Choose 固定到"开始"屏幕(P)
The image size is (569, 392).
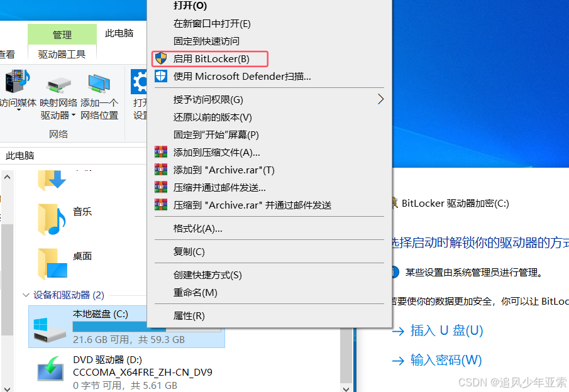[x=216, y=135]
